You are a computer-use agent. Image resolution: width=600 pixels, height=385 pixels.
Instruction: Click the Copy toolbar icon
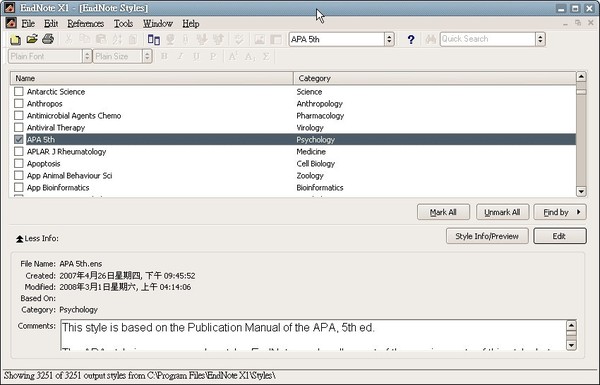point(85,39)
